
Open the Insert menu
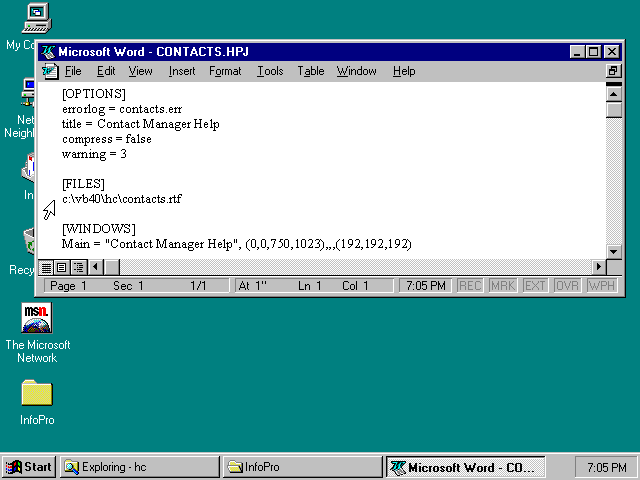click(x=182, y=71)
